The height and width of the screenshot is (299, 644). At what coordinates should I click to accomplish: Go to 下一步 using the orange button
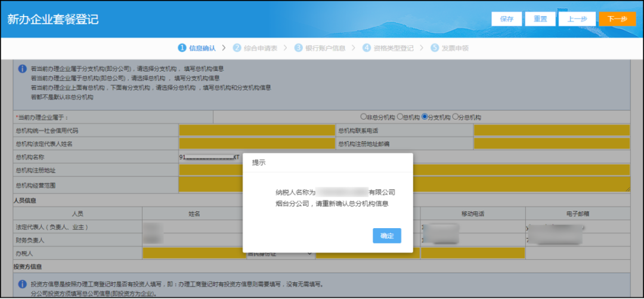click(617, 19)
